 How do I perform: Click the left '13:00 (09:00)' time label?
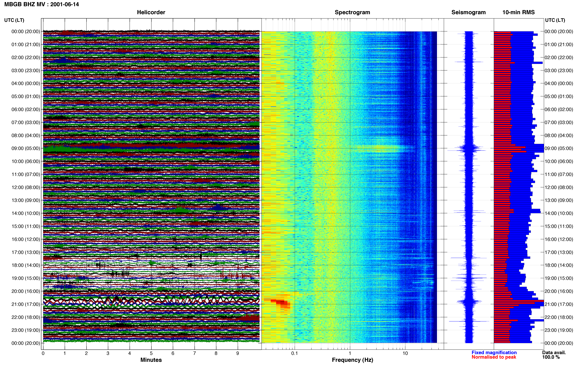pyautogui.click(x=26, y=200)
